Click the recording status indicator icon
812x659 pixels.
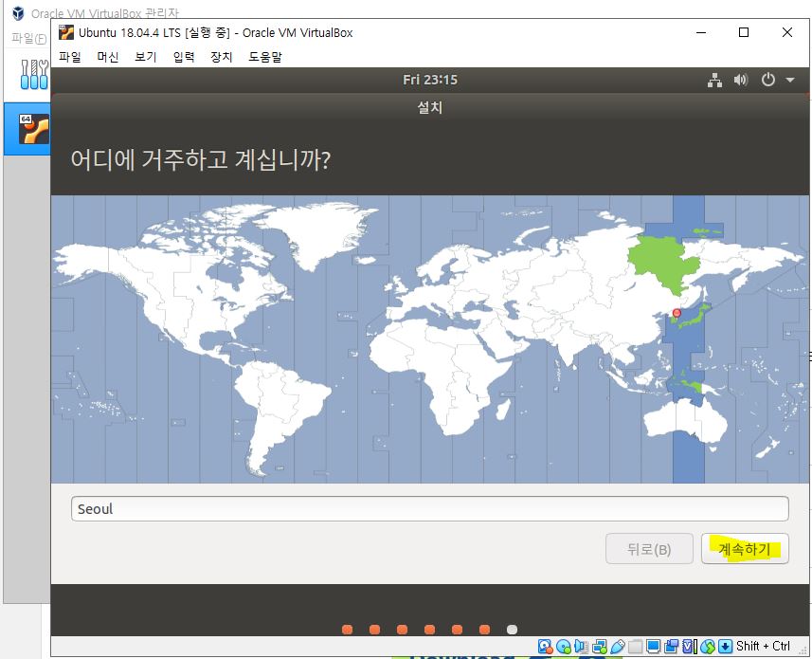pyautogui.click(x=671, y=646)
